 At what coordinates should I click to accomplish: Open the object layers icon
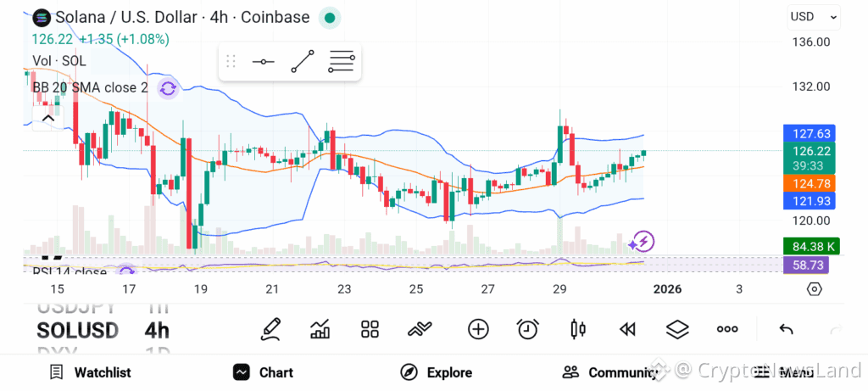[677, 329]
